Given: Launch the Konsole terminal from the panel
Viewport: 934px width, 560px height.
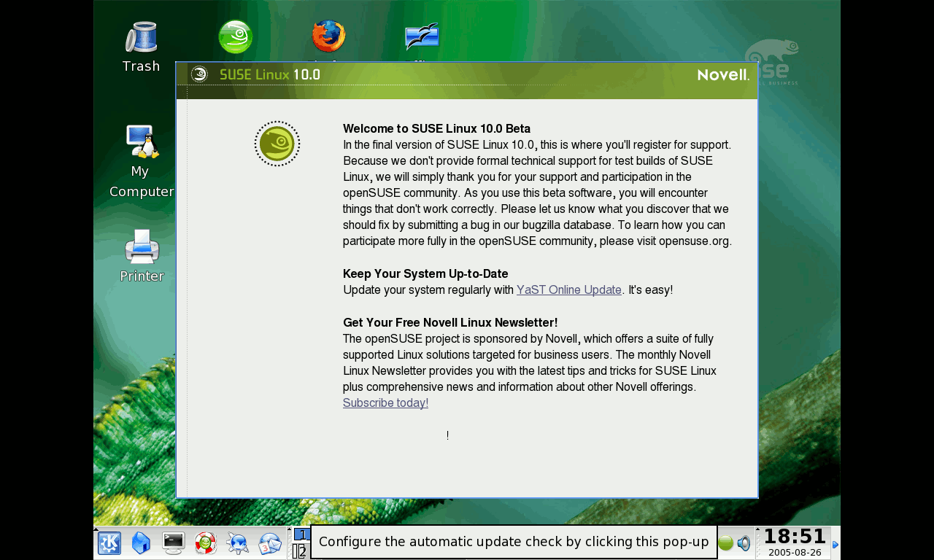Looking at the screenshot, I should [x=174, y=543].
